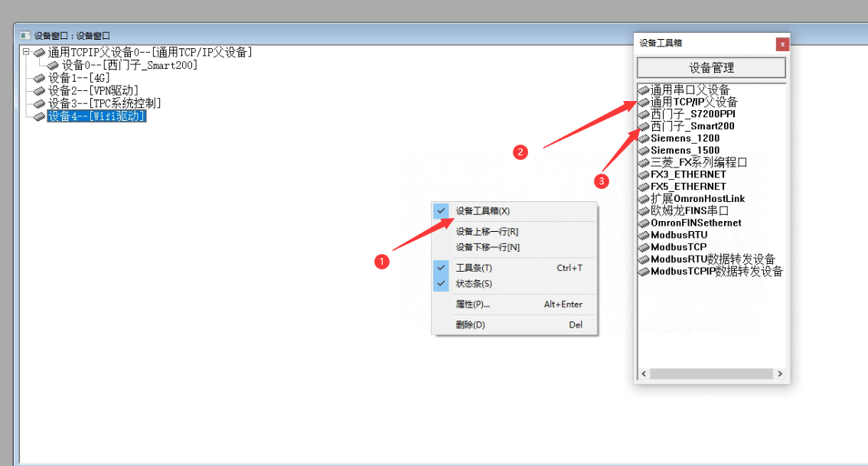This screenshot has width=868, height=466.
Task: Click the icon beside 通用TCP/IP父设备 in toolbox
Action: (x=644, y=102)
